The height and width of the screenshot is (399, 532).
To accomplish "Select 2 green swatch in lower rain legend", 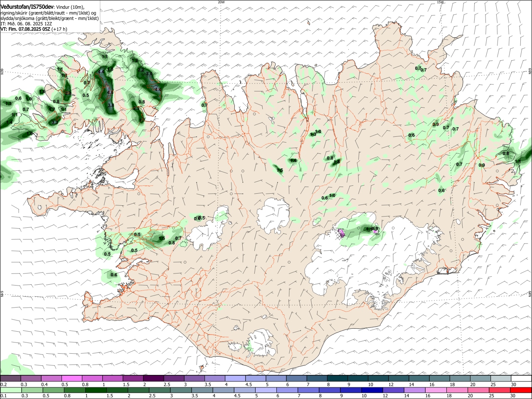I will (x=138, y=390).
